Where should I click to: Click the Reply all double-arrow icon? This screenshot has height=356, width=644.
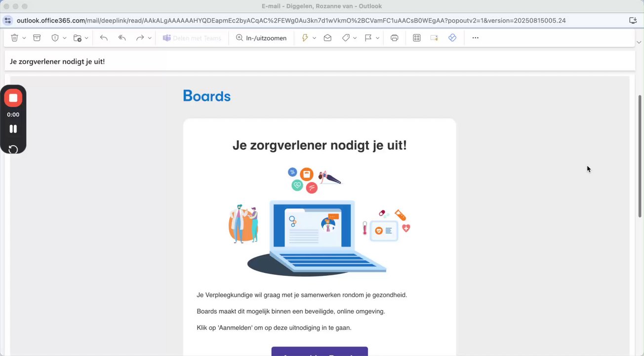point(122,38)
